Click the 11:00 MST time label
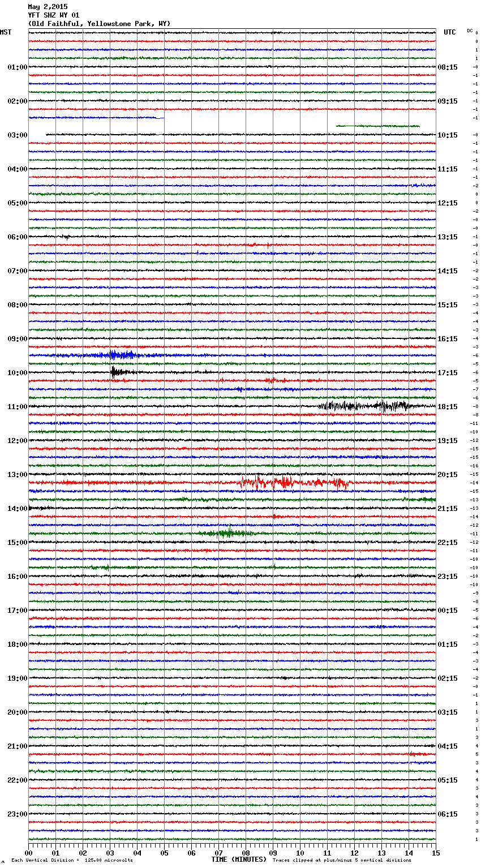Viewport: 481px width, 868px height. click(x=18, y=407)
